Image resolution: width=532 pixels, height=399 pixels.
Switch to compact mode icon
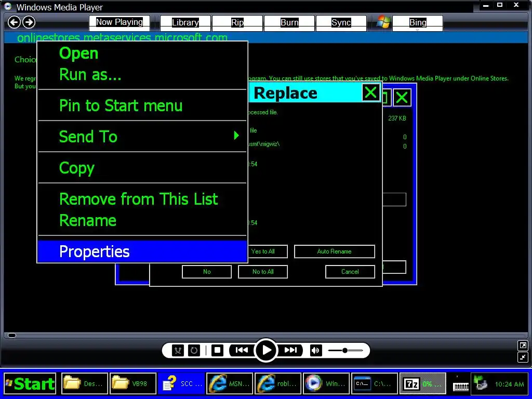point(523,357)
